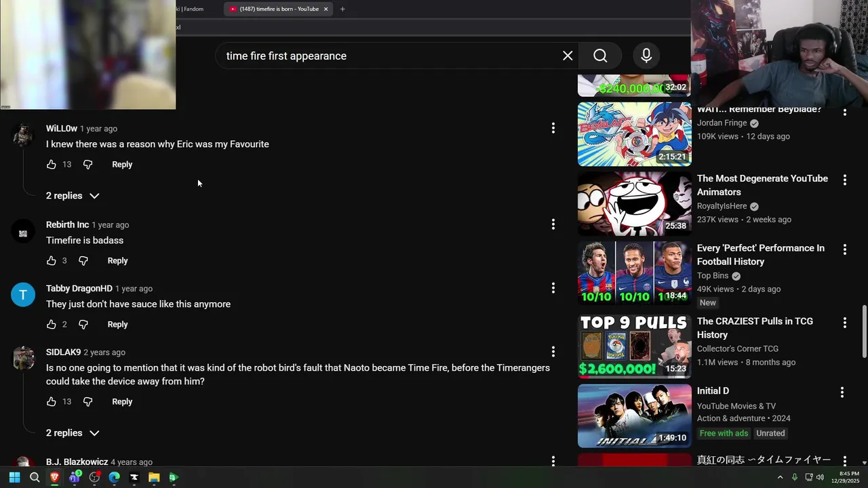The image size is (868, 488).
Task: Open File Explorer from the taskbar
Action: click(154, 477)
